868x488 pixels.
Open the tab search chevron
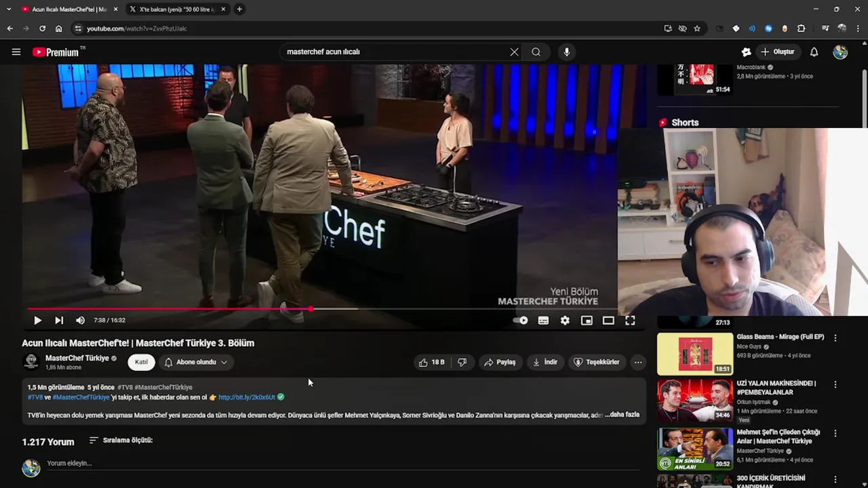9,9
